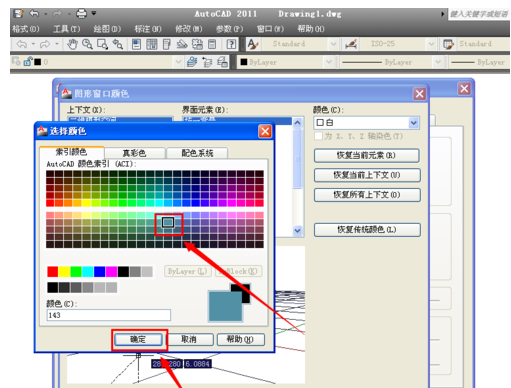Select the 索引颜色 tab
Viewport: 511px width, 388px height.
coord(71,152)
